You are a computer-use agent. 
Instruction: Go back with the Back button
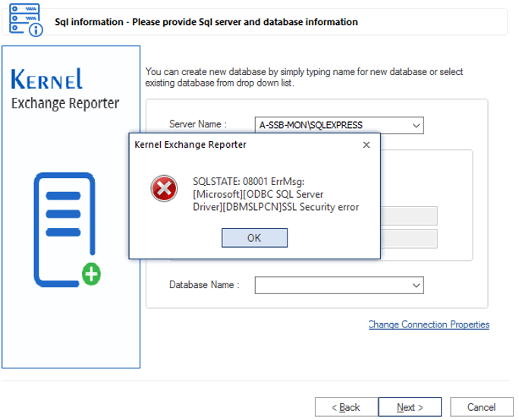[344, 408]
